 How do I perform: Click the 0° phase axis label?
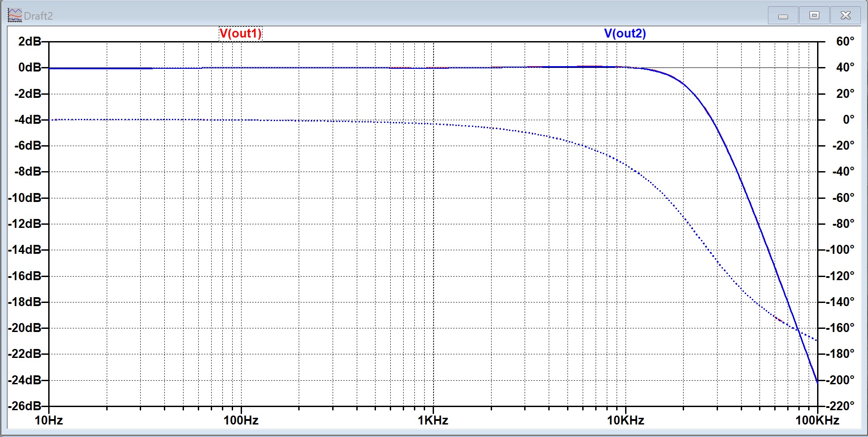[849, 120]
